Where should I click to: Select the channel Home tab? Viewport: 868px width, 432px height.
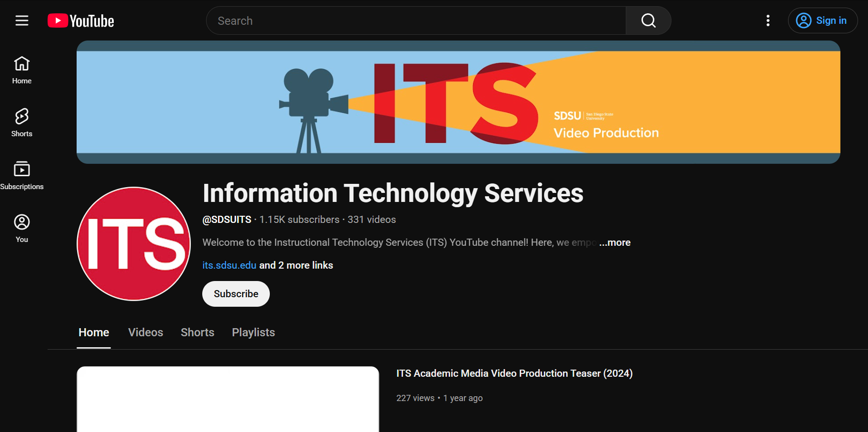(94, 332)
